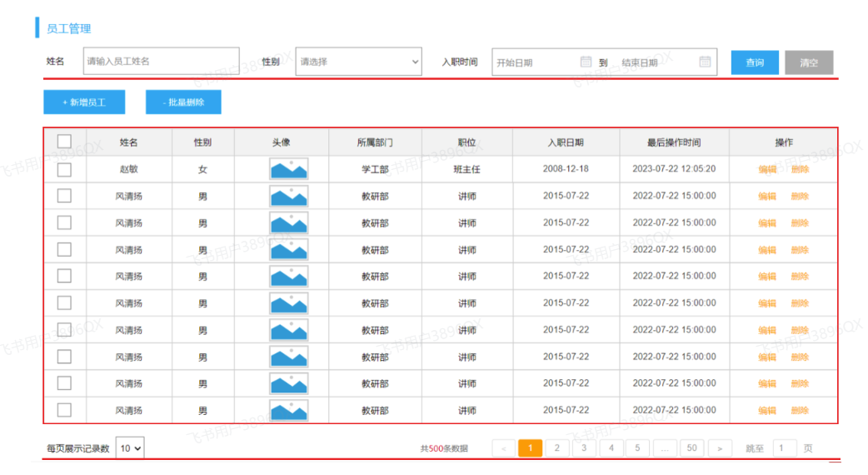
Task: Click the 赵敏 name cell
Action: (129, 169)
